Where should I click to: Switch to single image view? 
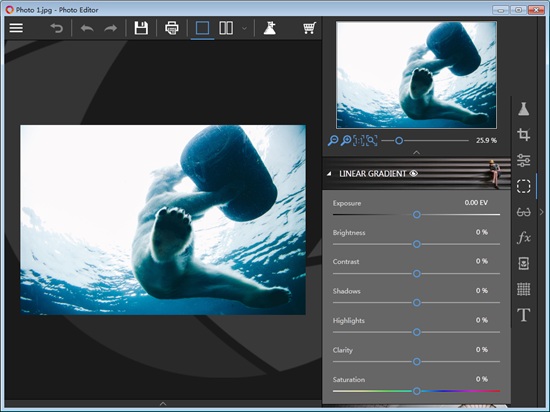tap(202, 28)
